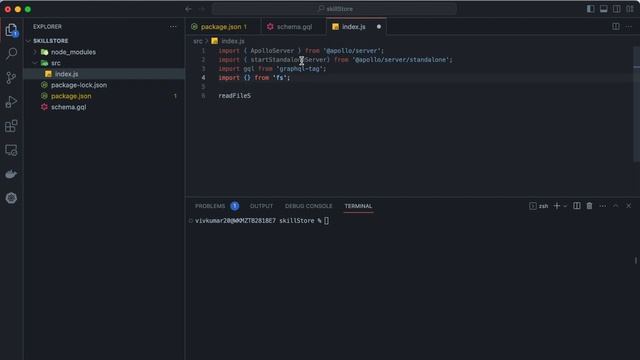Open Run and Debug view
640x360 pixels.
11,102
